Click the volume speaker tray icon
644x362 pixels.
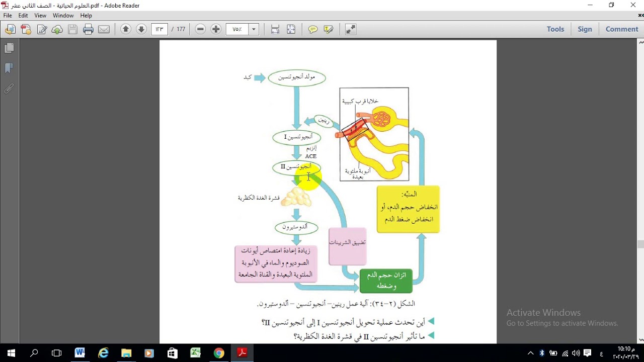pyautogui.click(x=576, y=353)
